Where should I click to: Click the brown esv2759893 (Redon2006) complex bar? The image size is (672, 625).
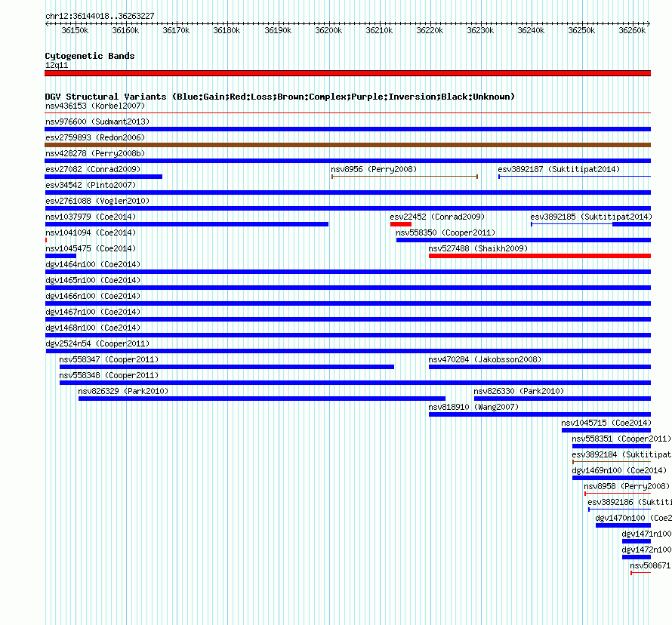[x=347, y=145]
